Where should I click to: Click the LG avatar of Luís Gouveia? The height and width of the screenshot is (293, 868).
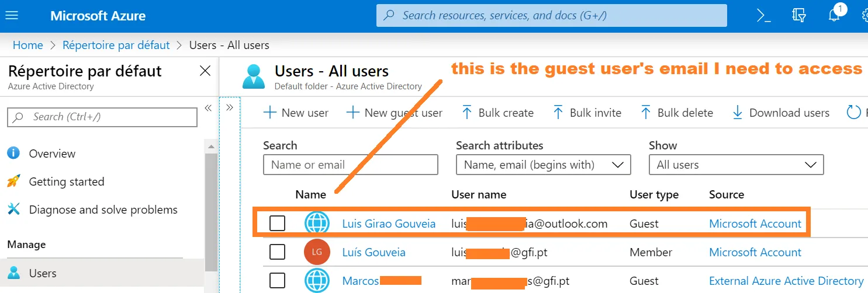pos(317,252)
